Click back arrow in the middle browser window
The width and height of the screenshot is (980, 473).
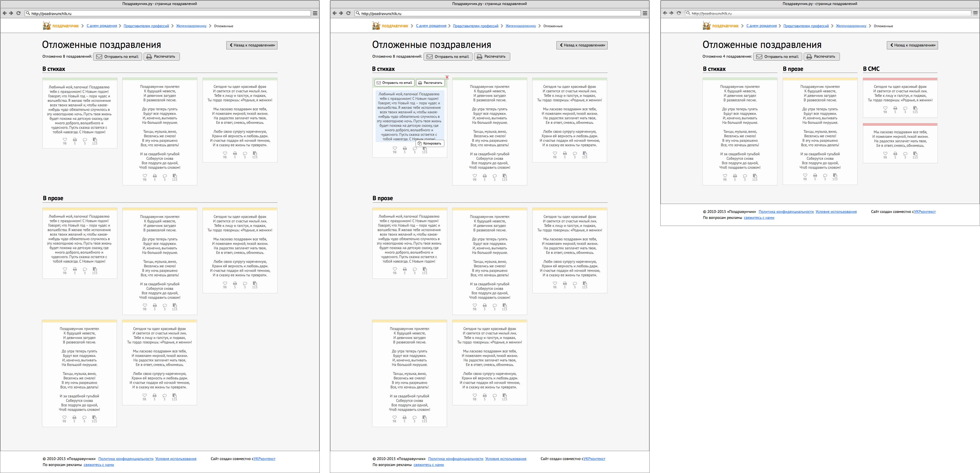coord(334,13)
